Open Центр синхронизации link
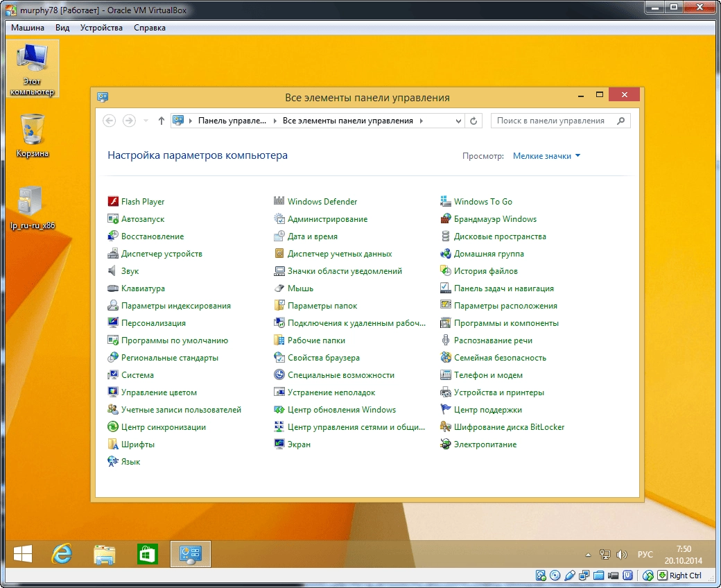The height and width of the screenshot is (588, 721). (x=163, y=427)
